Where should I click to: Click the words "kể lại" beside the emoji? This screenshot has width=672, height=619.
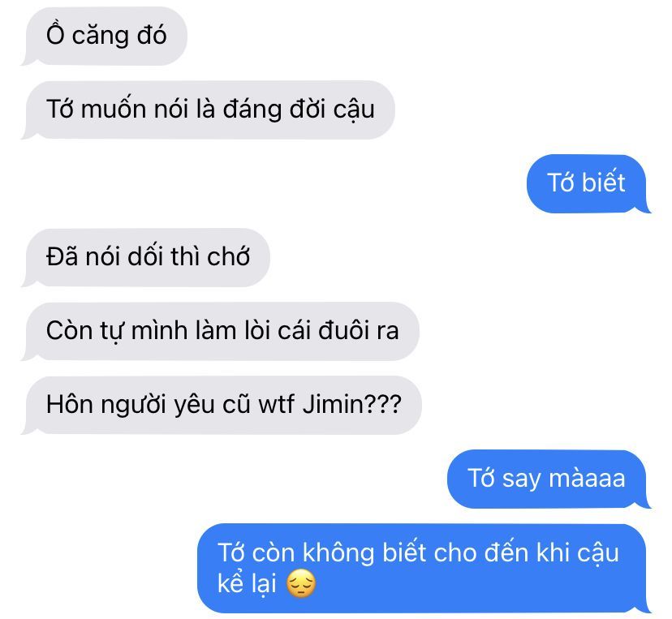pos(247,583)
